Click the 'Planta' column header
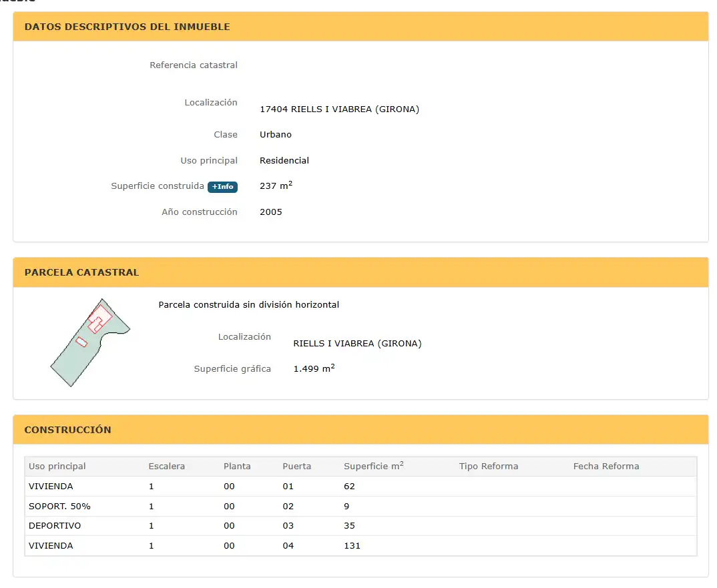The height and width of the screenshot is (588, 717). pyautogui.click(x=237, y=467)
